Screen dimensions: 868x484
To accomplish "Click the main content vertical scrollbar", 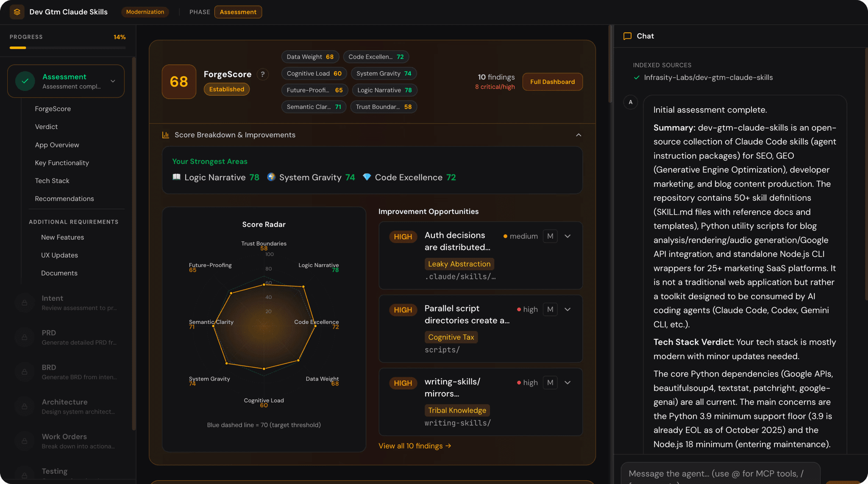I will click(610, 64).
